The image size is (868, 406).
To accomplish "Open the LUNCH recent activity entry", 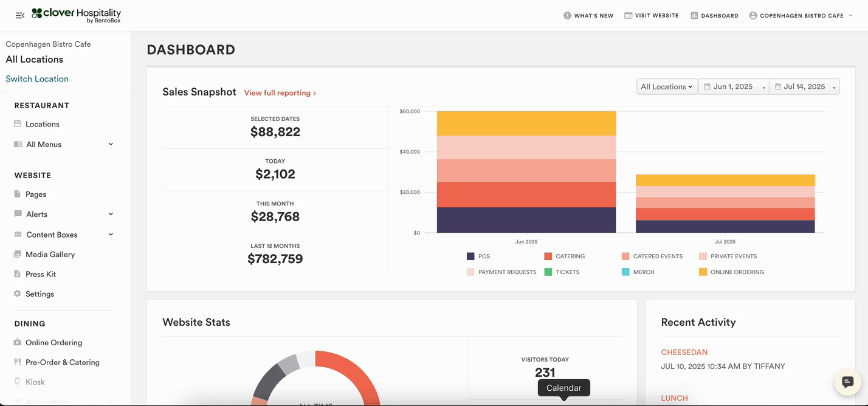I will click(675, 398).
